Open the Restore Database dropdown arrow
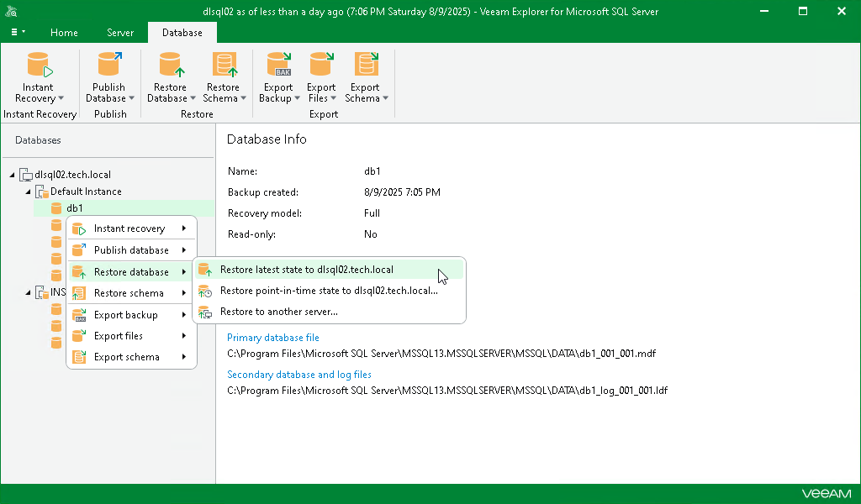This screenshot has width=861, height=504. (x=192, y=97)
